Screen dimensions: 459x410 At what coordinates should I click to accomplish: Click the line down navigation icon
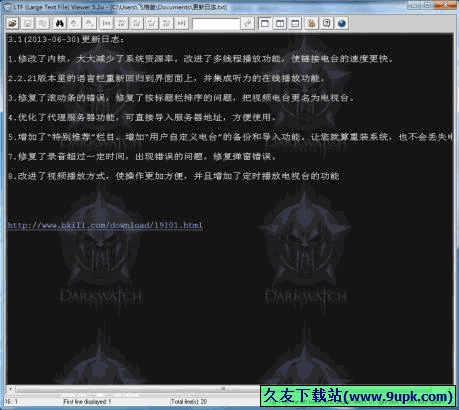pos(151,23)
